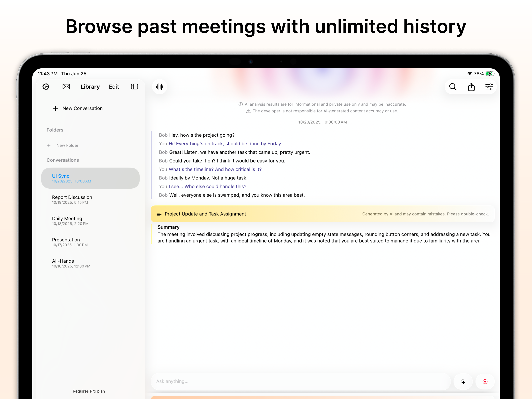
Task: Tap the Folders section heading
Action: pos(55,130)
